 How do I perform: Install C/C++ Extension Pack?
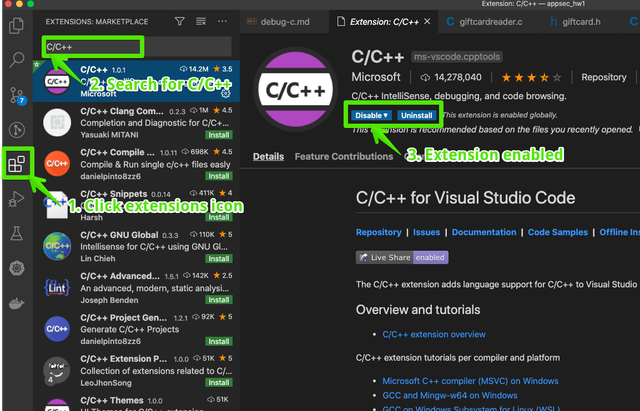(x=219, y=382)
